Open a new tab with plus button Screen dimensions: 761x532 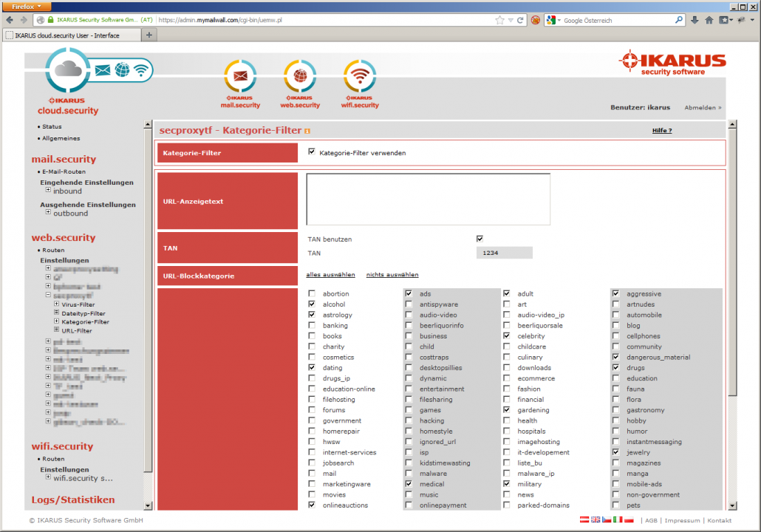[x=149, y=35]
